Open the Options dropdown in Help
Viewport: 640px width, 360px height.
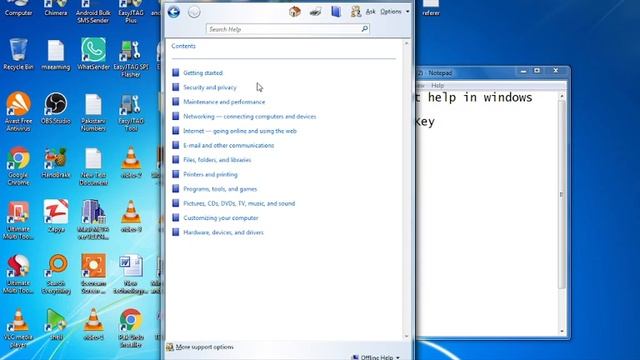click(395, 11)
